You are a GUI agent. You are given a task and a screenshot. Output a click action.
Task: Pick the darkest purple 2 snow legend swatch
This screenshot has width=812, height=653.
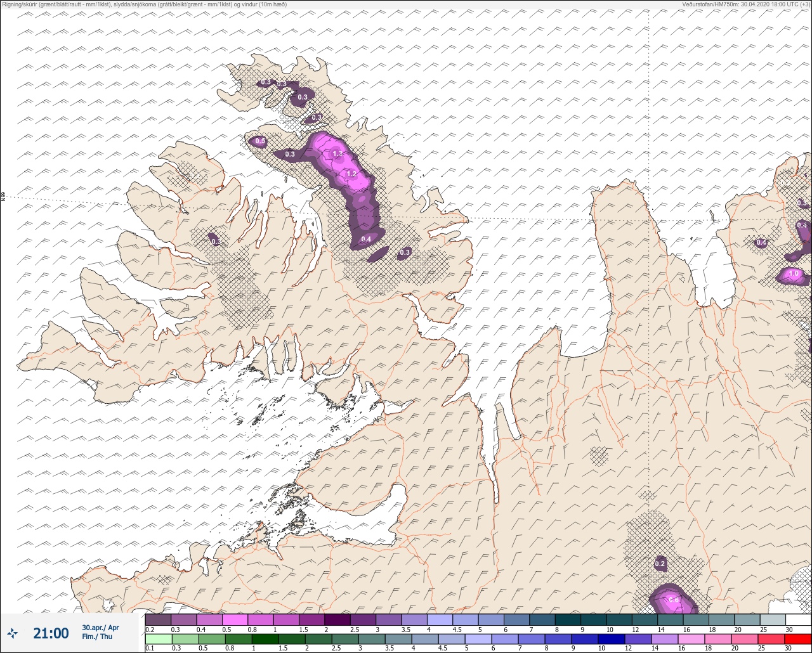[x=337, y=619]
